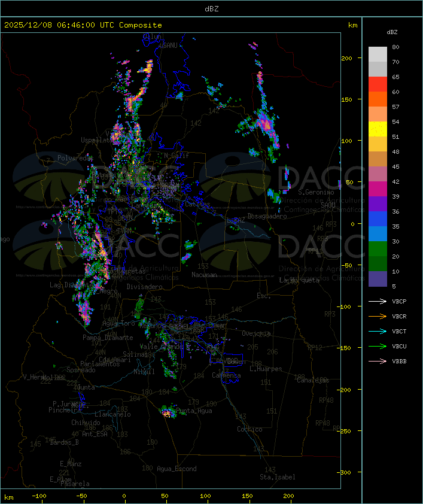Screen dimensions: 423x504
Task: Click the VBCP legend label
Action: pos(399,301)
